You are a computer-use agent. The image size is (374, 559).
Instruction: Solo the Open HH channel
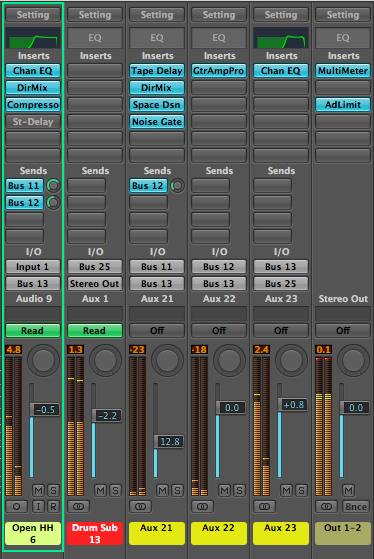tap(53, 491)
